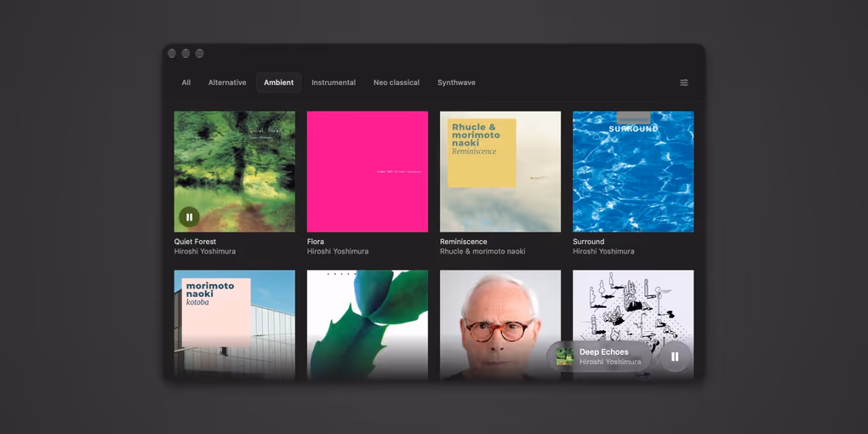The height and width of the screenshot is (434, 868).
Task: Open the album cover with glasses man
Action: click(x=500, y=324)
